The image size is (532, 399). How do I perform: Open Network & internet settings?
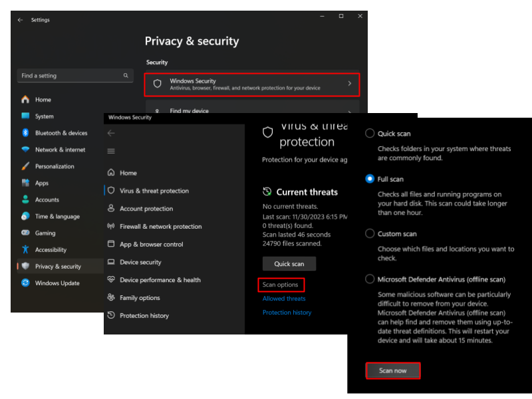(x=60, y=150)
